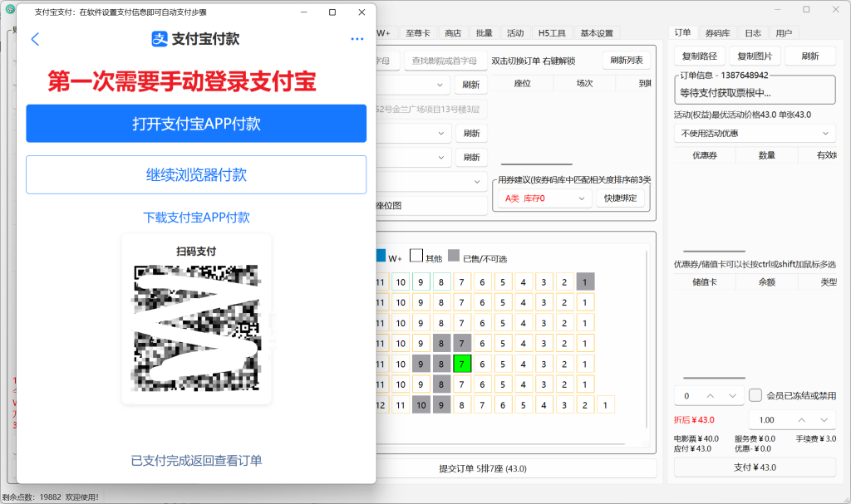851x504 pixels.
Task: Select seat 2 in row 4
Action: [x=564, y=344]
